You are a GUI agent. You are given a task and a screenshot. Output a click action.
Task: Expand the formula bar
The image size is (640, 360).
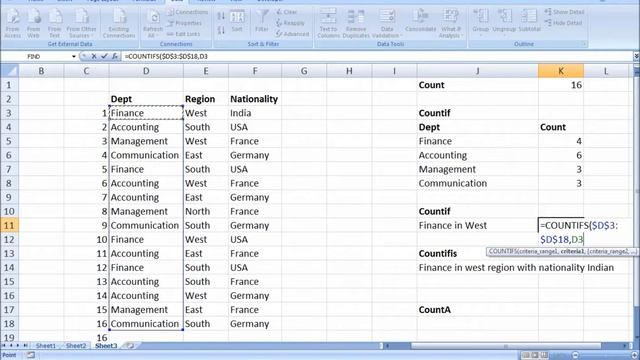636,56
